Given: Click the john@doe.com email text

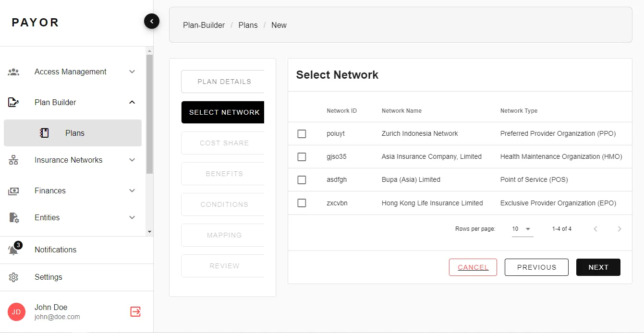Looking at the screenshot, I should click(x=57, y=317).
